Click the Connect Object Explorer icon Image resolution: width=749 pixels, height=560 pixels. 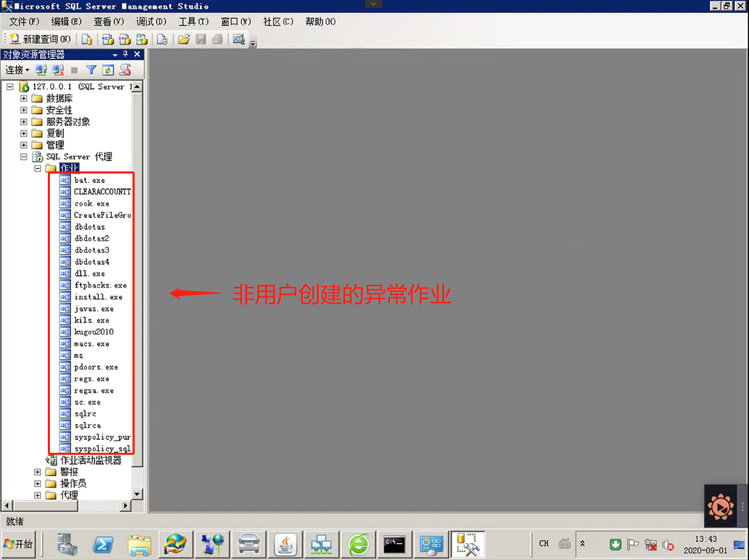point(41,70)
